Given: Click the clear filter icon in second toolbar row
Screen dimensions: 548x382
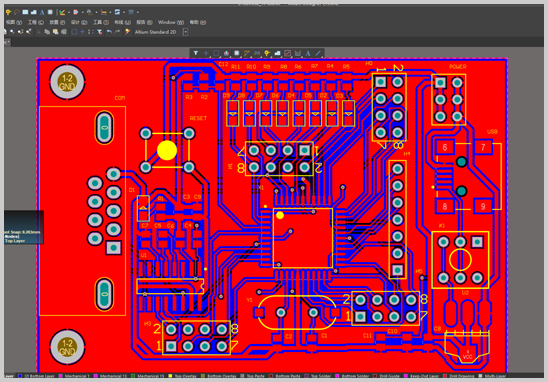Looking at the screenshot, I should [x=100, y=32].
